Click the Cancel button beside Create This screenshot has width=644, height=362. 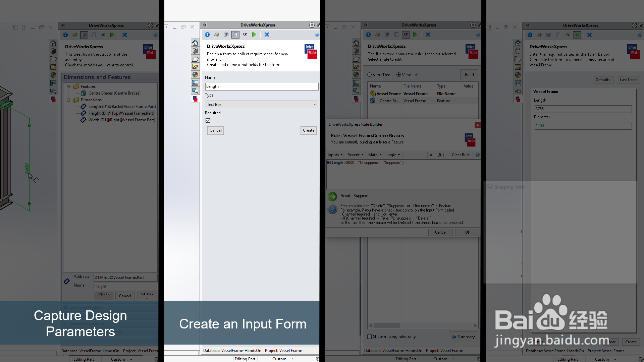click(x=215, y=130)
